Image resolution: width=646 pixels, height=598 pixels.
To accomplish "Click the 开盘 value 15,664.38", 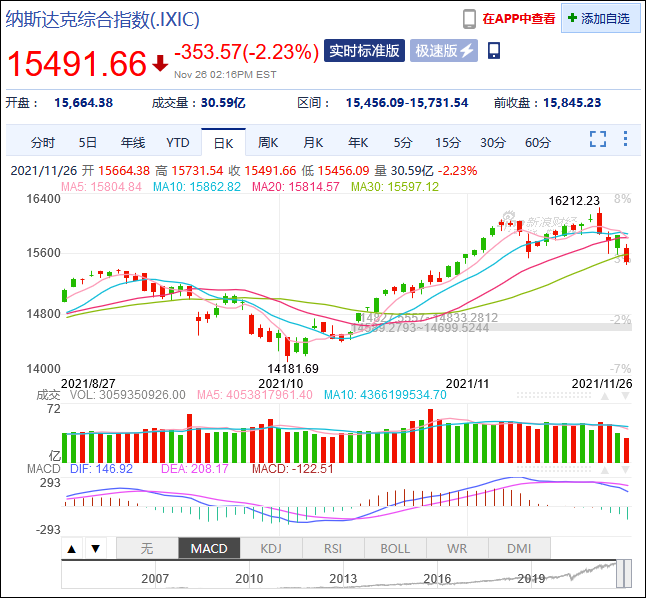I will click(x=84, y=103).
